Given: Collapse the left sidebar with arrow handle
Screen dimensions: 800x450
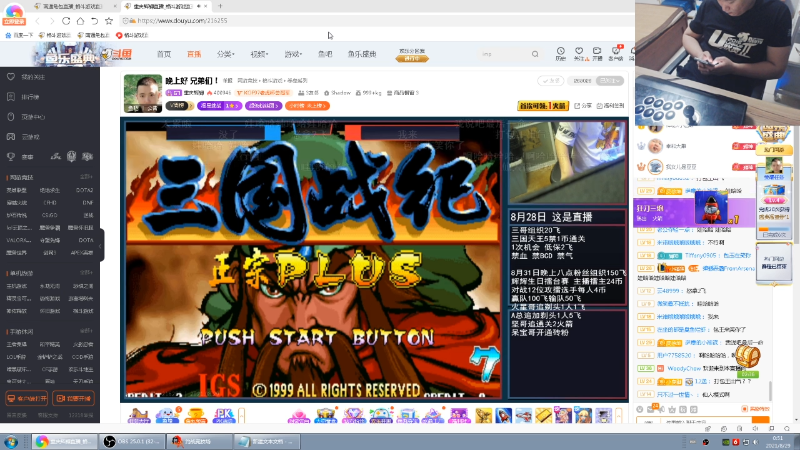Looking at the screenshot, I should pos(101,245).
